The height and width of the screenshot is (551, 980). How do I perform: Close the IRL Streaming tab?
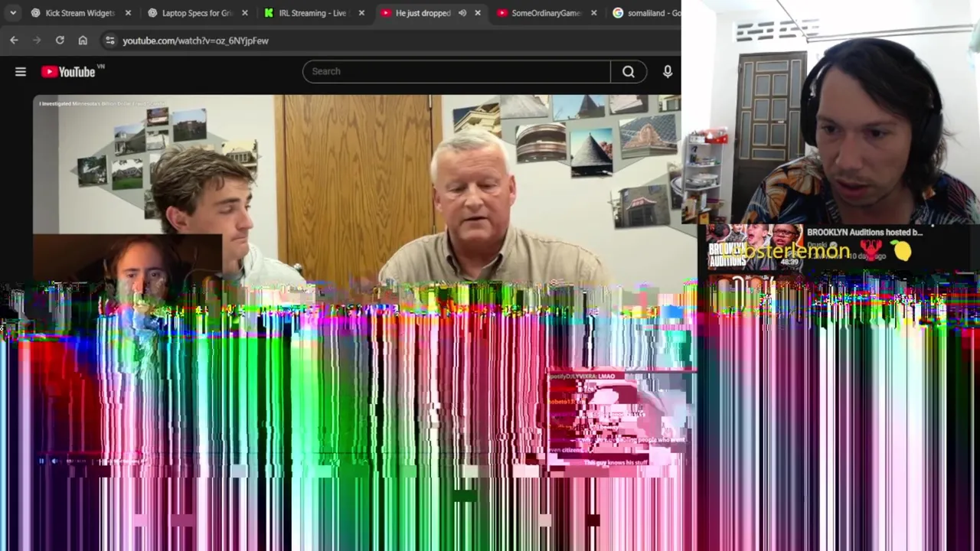pos(361,13)
